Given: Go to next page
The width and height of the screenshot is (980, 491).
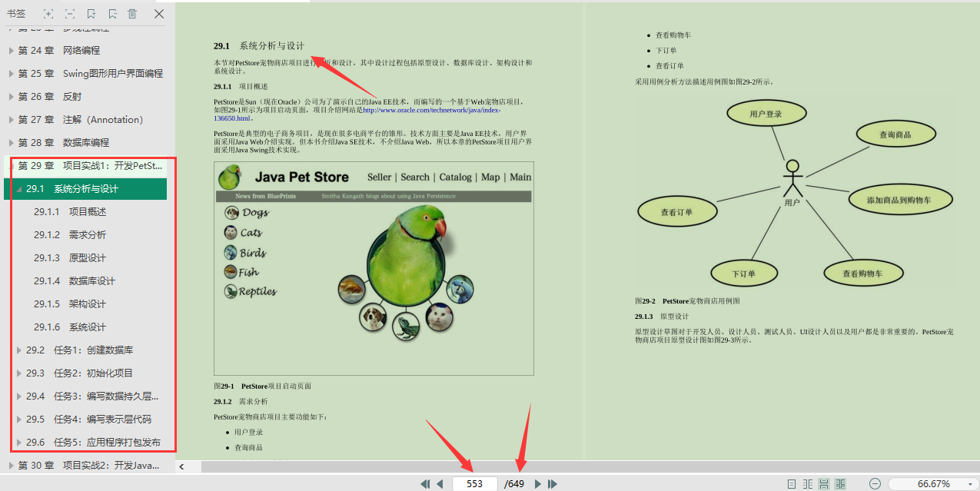Looking at the screenshot, I should point(538,484).
